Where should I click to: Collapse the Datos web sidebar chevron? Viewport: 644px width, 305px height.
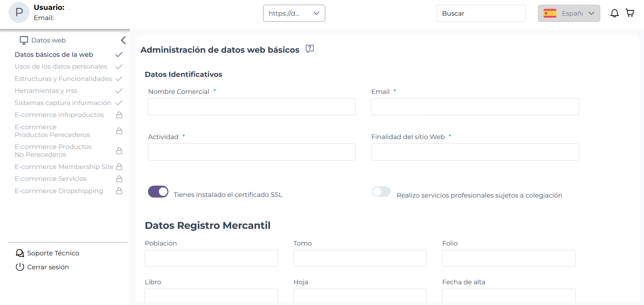pos(123,40)
